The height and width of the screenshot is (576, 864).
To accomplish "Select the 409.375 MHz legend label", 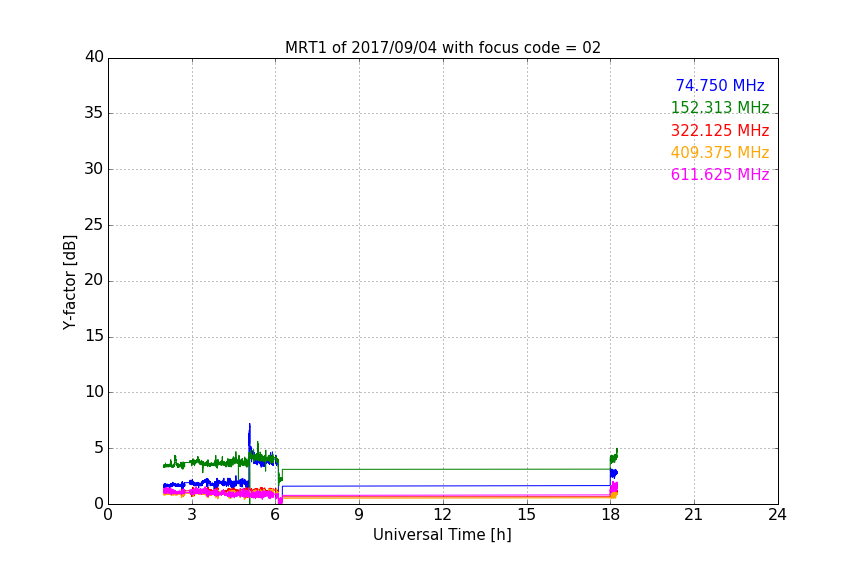I will point(720,152).
